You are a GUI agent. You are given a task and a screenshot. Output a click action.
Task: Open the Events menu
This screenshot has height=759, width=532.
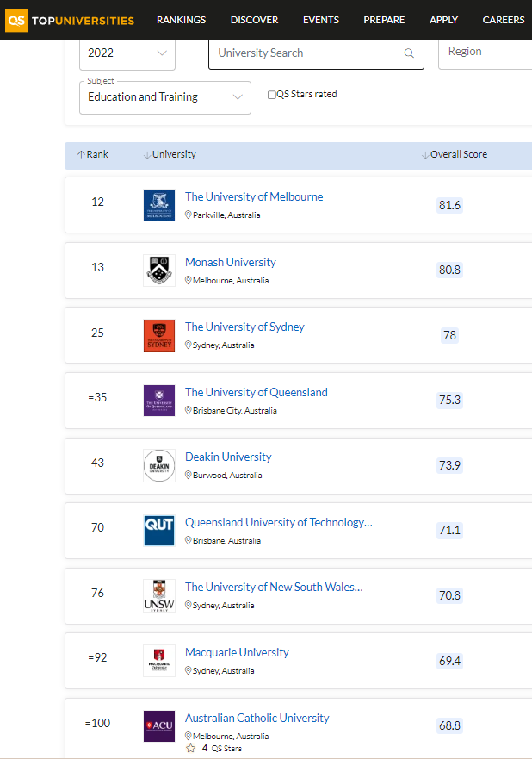click(x=321, y=20)
